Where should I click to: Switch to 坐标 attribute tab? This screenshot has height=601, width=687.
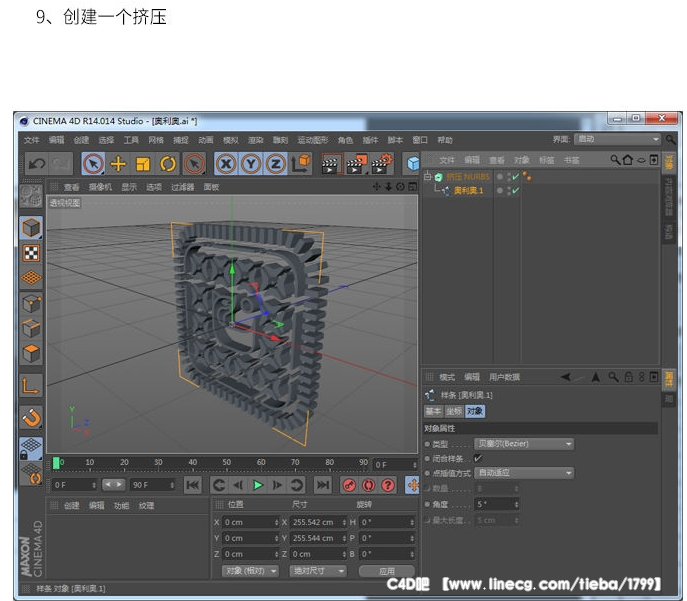[454, 411]
